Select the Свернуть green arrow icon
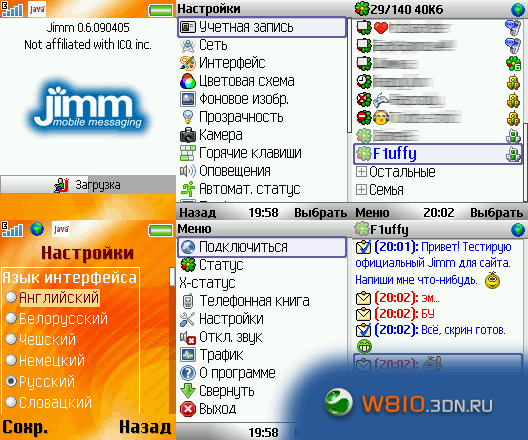528x440 pixels. point(188,391)
